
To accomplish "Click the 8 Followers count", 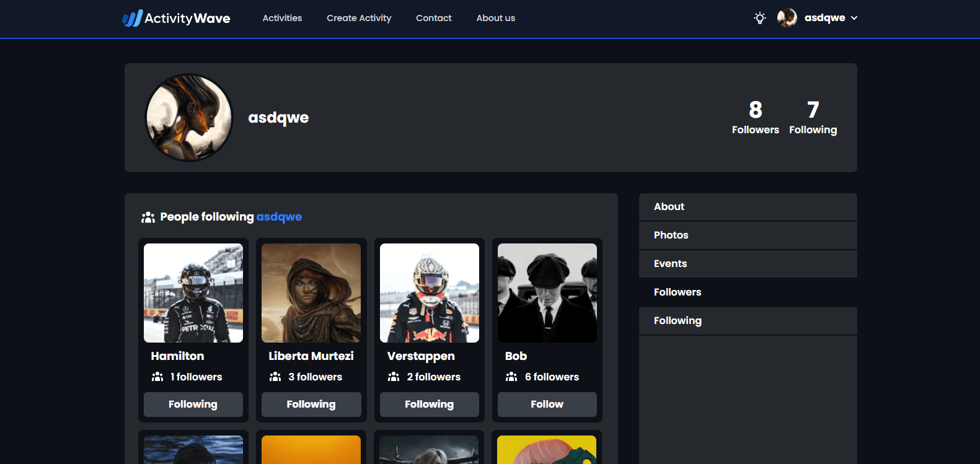I will [756, 118].
